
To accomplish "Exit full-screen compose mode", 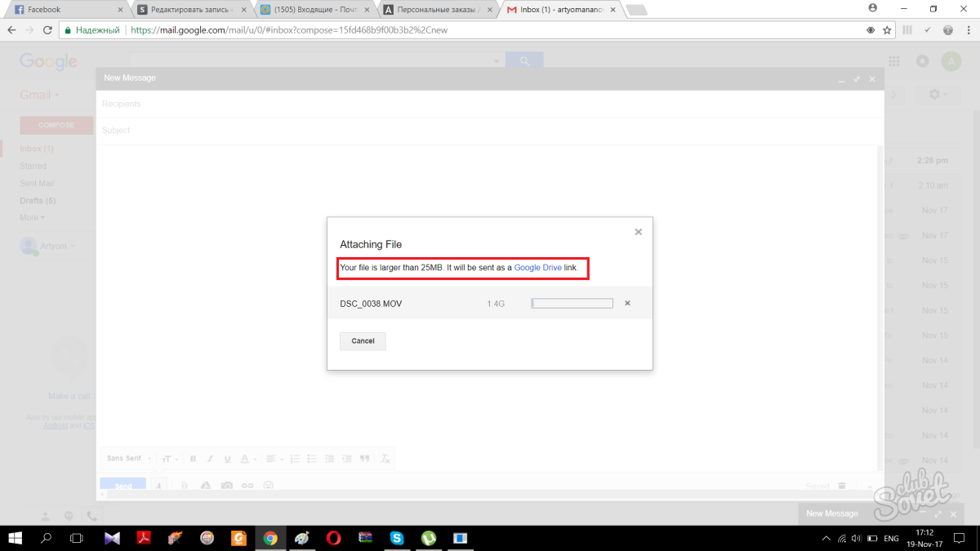I will coord(857,79).
